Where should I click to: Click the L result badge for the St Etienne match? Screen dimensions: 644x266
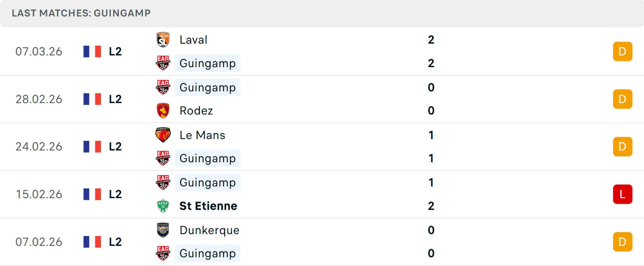[623, 194]
